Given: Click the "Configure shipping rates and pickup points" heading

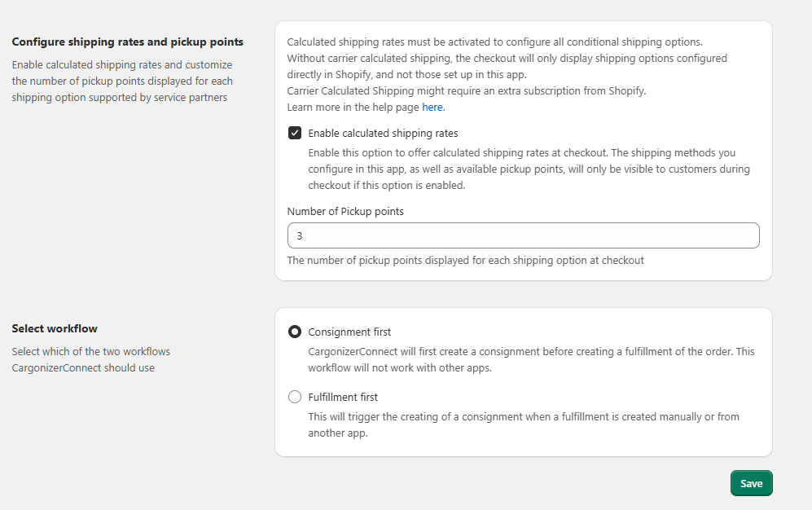Looking at the screenshot, I should click(127, 42).
